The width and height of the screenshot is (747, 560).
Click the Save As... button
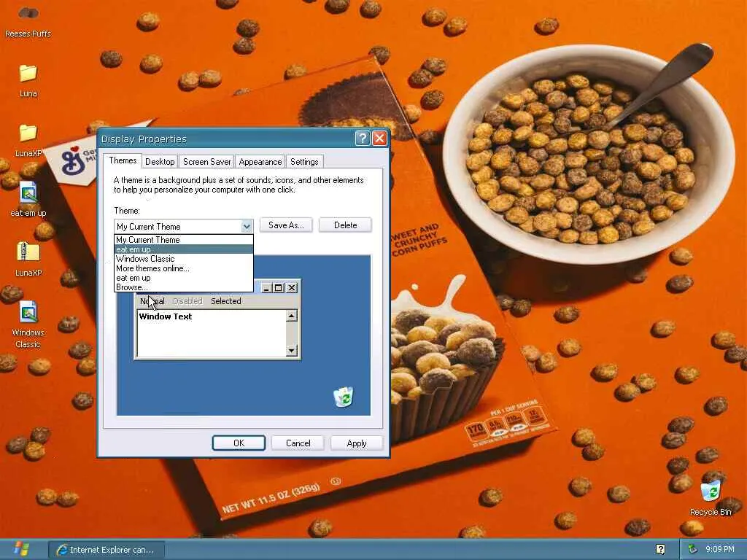286,225
